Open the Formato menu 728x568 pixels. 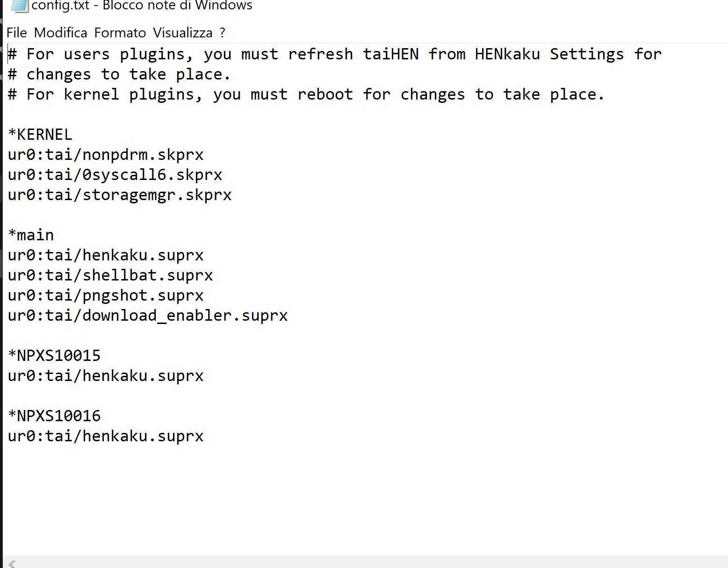click(120, 33)
